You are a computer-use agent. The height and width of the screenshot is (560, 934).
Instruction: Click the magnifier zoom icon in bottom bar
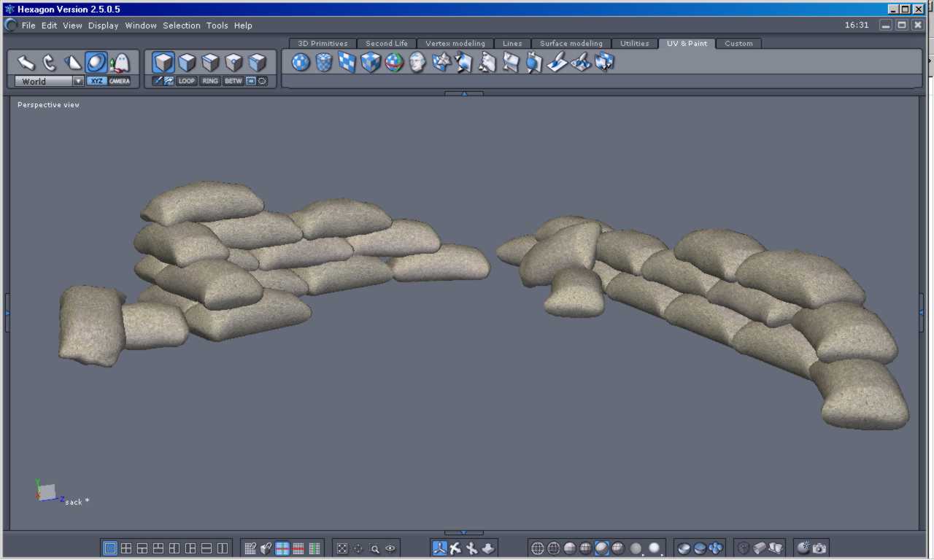374,548
